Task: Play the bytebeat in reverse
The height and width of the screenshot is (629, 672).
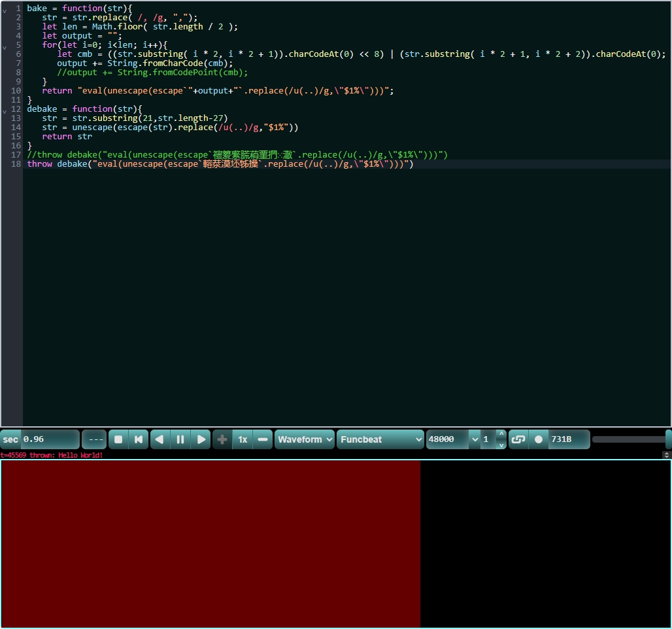Action: point(160,439)
